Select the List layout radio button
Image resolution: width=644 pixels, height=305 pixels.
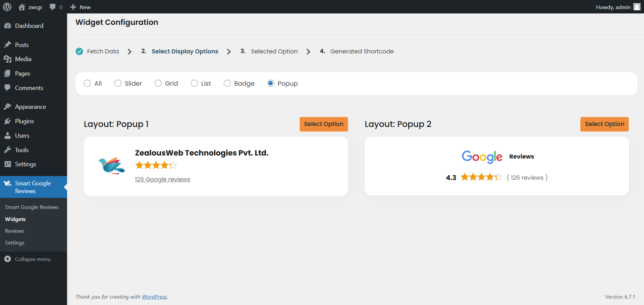click(x=194, y=83)
